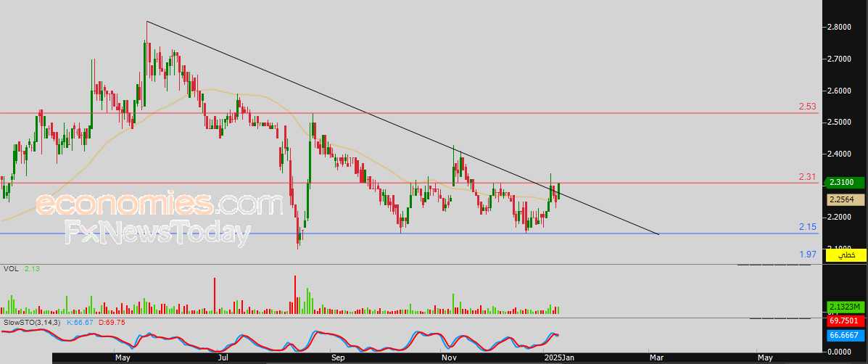The width and height of the screenshot is (868, 364).
Task: Click the red 2.31 resistance level label
Action: 808,177
